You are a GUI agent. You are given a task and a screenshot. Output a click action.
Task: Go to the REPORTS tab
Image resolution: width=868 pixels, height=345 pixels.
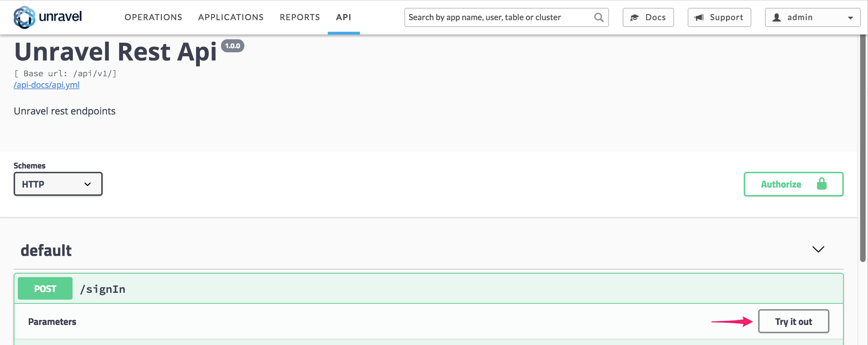click(300, 17)
